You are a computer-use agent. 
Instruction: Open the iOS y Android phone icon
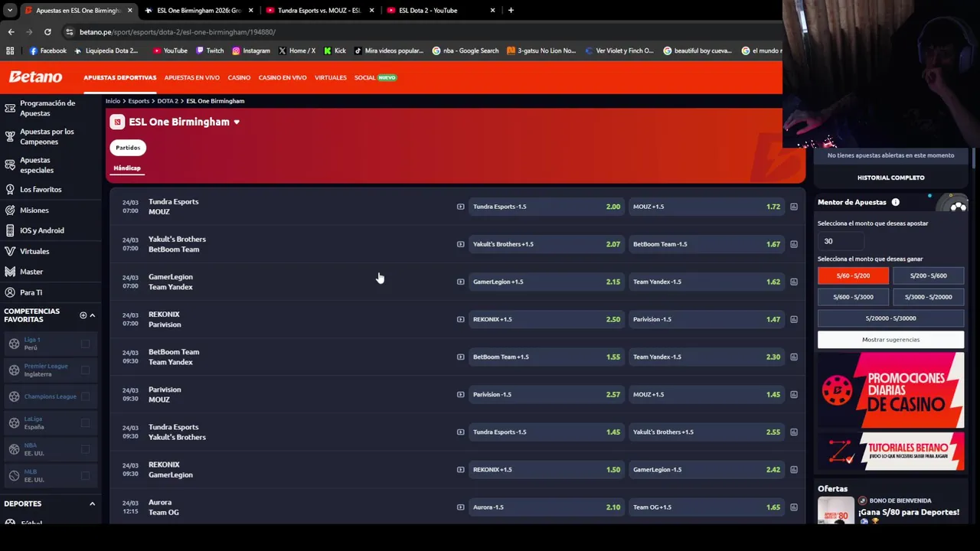coord(10,230)
